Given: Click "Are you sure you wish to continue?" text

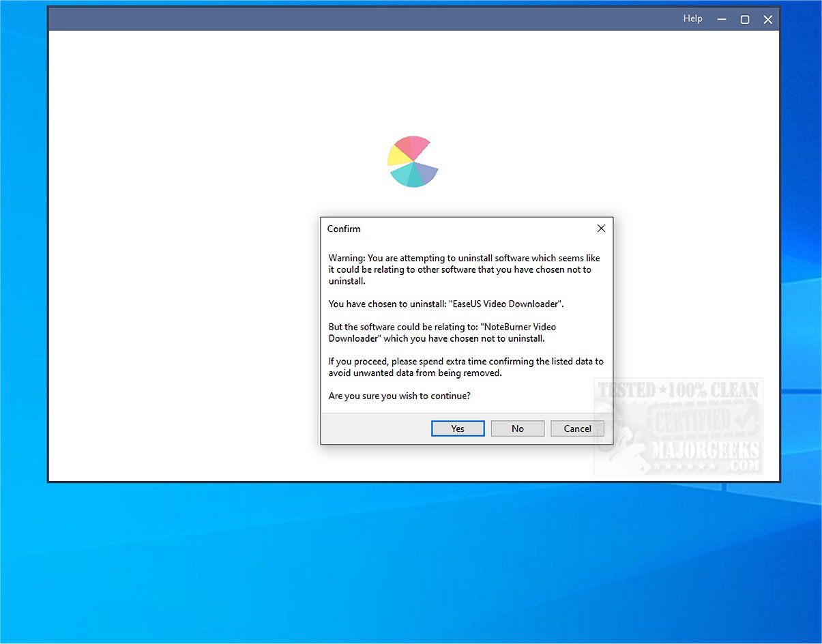Looking at the screenshot, I should tap(399, 395).
